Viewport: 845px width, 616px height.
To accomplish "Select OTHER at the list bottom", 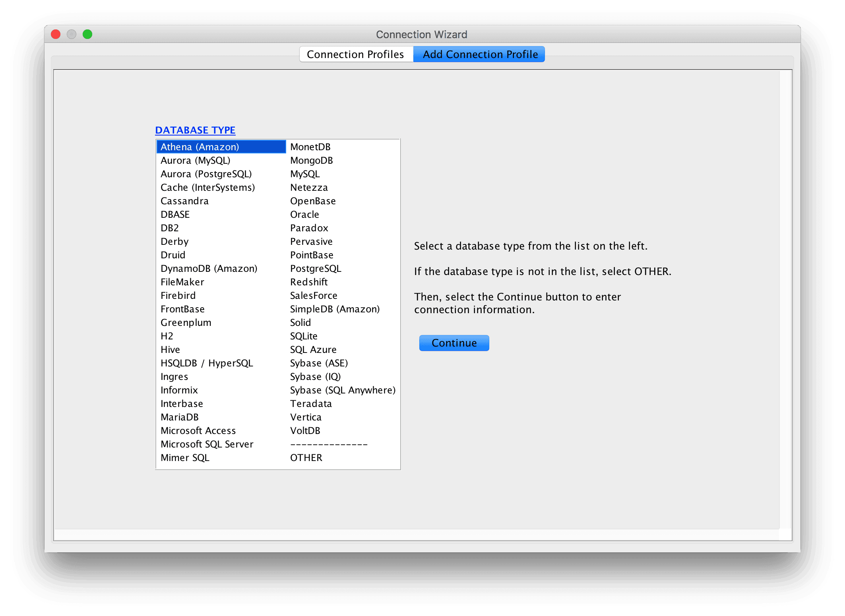I will (x=343, y=457).
